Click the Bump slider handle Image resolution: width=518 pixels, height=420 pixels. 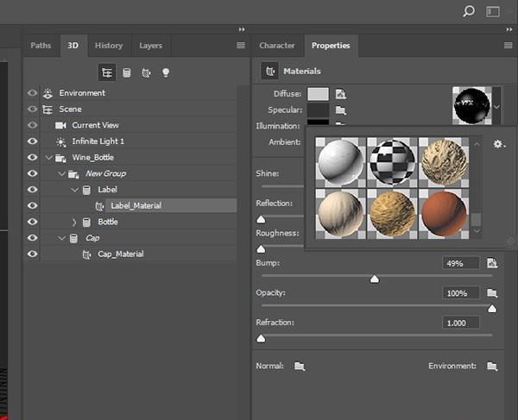tap(375, 279)
